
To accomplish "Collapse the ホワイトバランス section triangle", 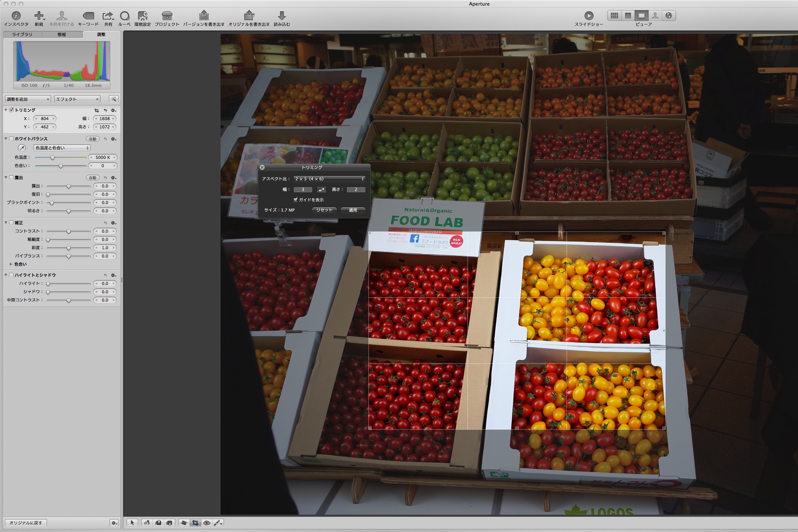I will pyautogui.click(x=6, y=139).
